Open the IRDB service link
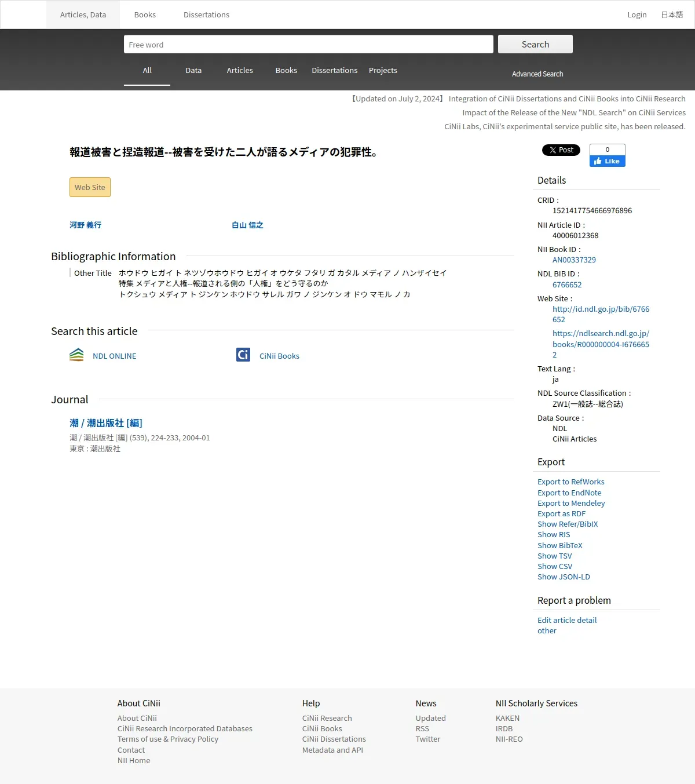This screenshot has height=784, width=695. point(504,728)
